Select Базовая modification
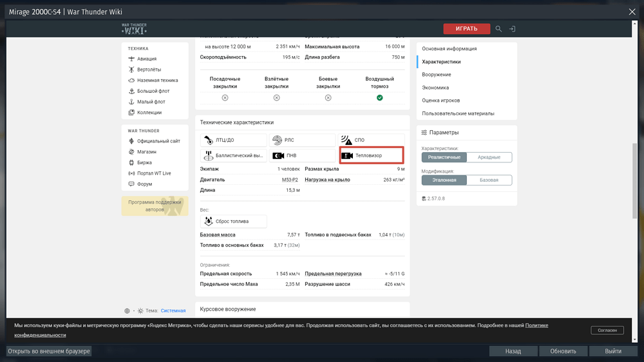644x362 pixels. 489,180
